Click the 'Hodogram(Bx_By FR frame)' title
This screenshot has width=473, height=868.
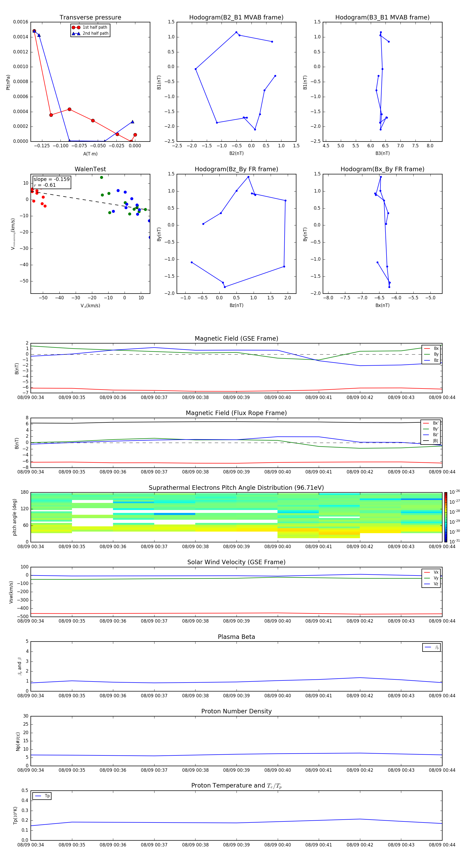(382, 169)
